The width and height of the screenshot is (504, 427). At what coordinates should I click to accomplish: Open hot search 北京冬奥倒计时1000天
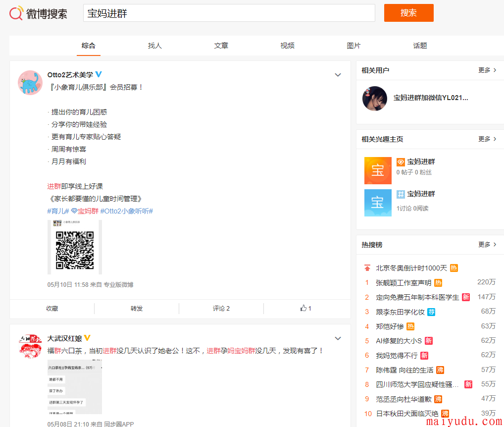[411, 268]
